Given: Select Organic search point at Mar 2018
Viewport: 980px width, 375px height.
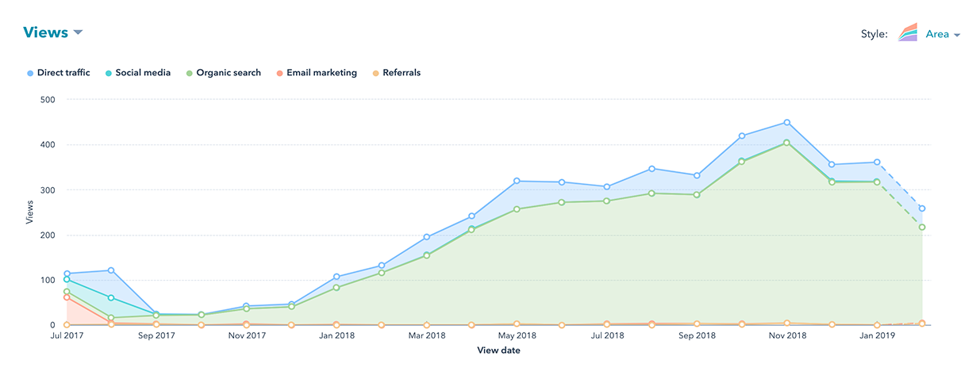Looking at the screenshot, I should [427, 255].
